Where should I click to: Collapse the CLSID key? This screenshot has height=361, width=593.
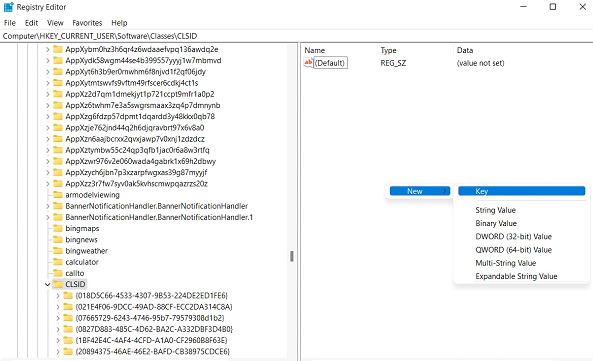click(x=47, y=284)
